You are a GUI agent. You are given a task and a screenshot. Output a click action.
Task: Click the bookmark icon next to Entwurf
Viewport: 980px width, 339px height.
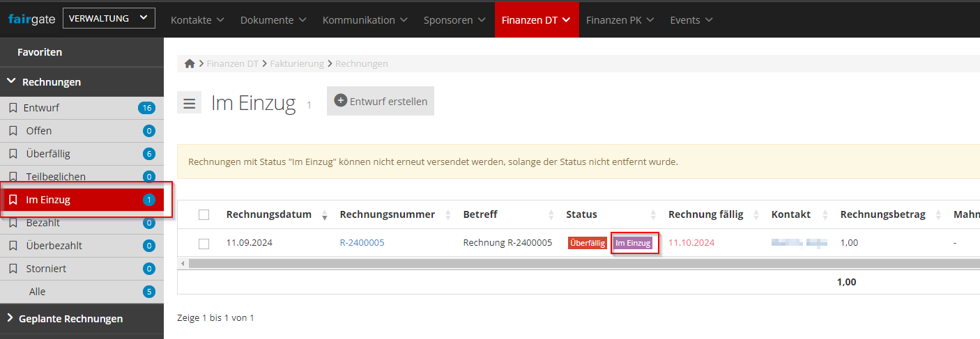click(13, 108)
